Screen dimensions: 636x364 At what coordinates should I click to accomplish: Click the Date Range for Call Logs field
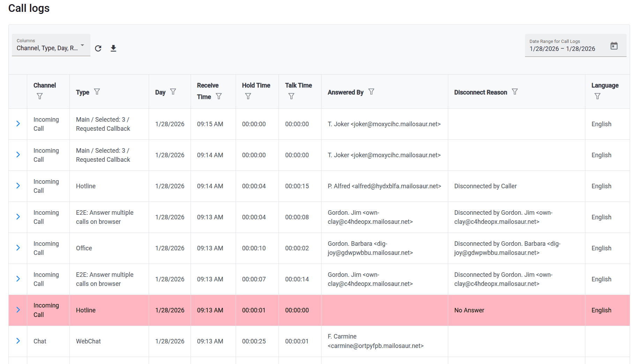576,45
